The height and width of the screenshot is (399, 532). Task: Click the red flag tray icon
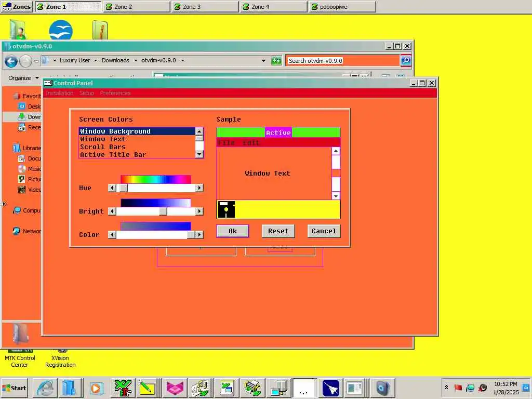(x=458, y=388)
